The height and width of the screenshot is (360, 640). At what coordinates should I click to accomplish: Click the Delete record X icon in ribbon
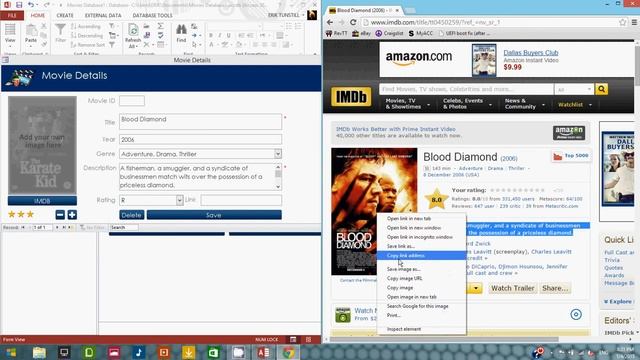147,44
